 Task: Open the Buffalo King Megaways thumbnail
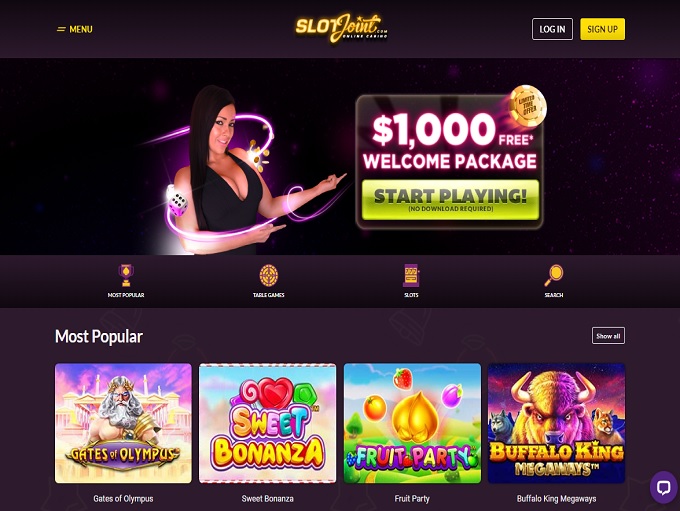click(x=556, y=423)
